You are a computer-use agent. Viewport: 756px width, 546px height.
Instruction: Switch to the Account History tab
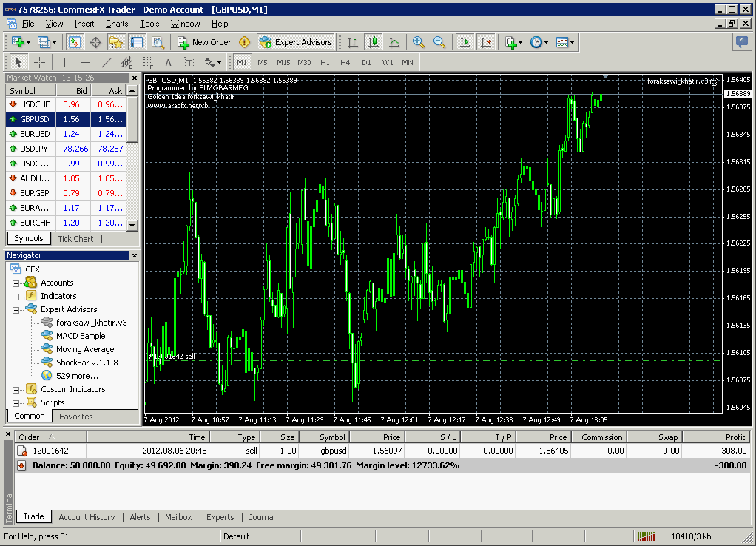87,517
